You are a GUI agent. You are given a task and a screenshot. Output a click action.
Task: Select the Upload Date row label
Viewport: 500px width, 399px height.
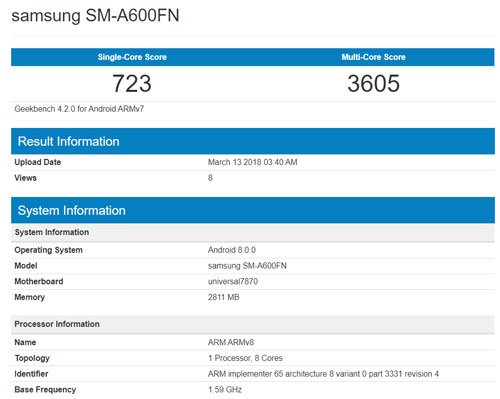(38, 162)
